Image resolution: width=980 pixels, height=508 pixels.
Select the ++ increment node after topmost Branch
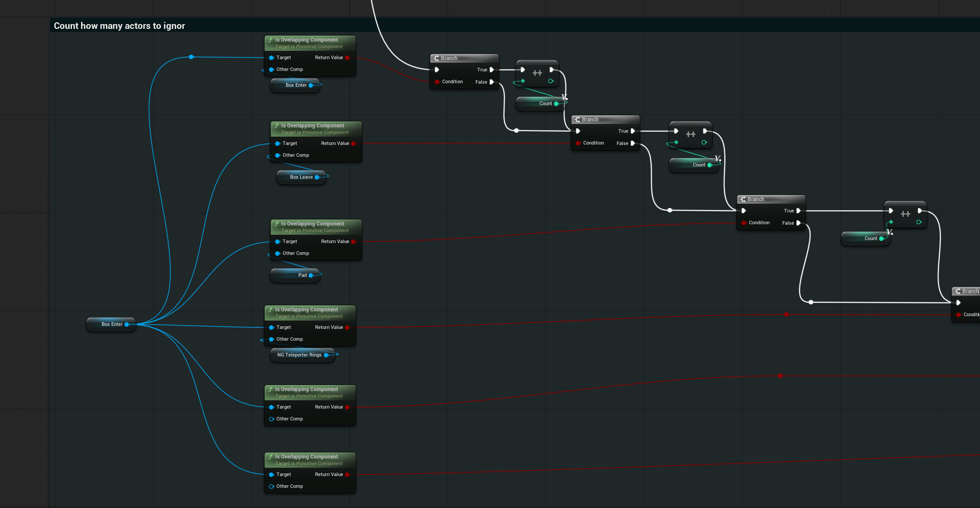coord(537,73)
